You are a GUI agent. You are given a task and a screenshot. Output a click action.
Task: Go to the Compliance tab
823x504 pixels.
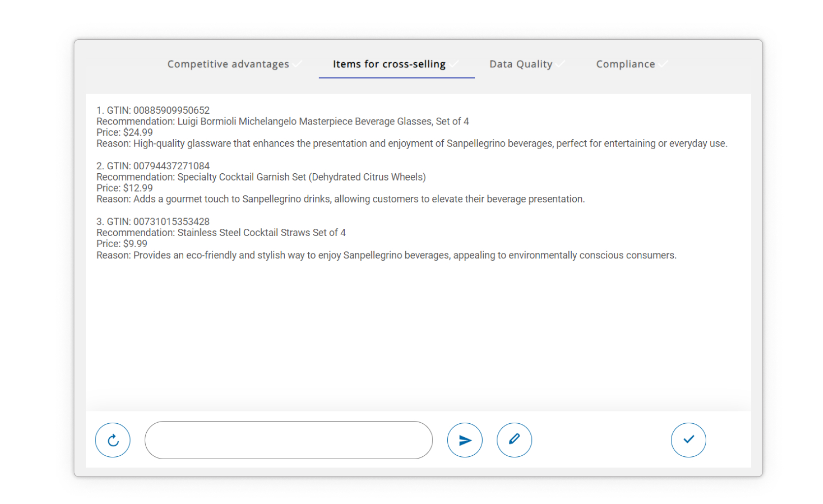[x=625, y=64]
